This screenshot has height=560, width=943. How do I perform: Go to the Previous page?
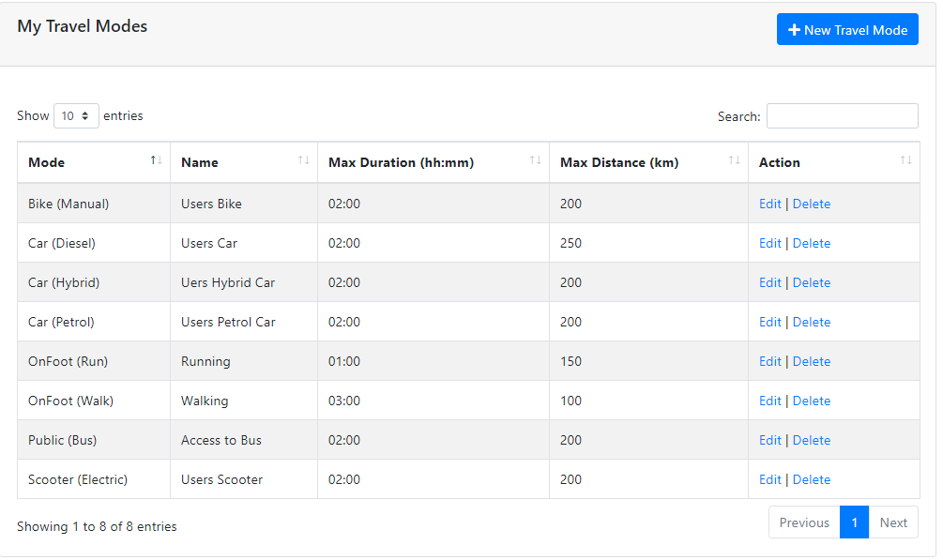coord(804,522)
